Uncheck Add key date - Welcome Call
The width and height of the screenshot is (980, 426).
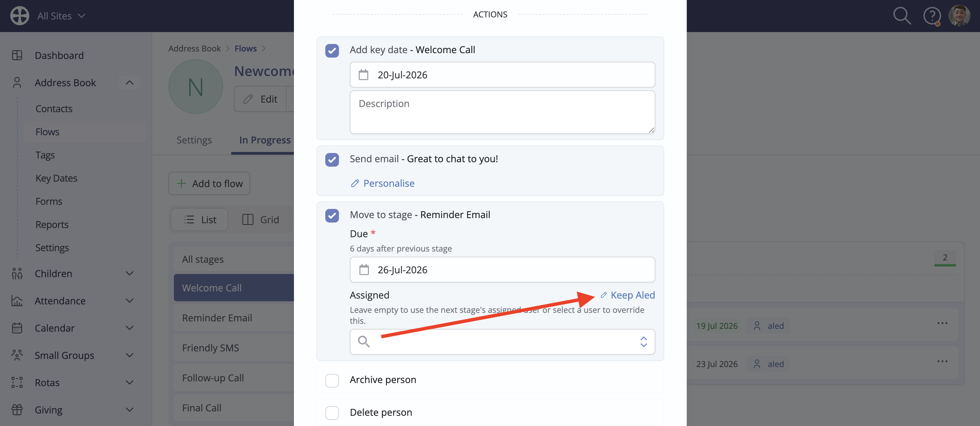coord(332,50)
